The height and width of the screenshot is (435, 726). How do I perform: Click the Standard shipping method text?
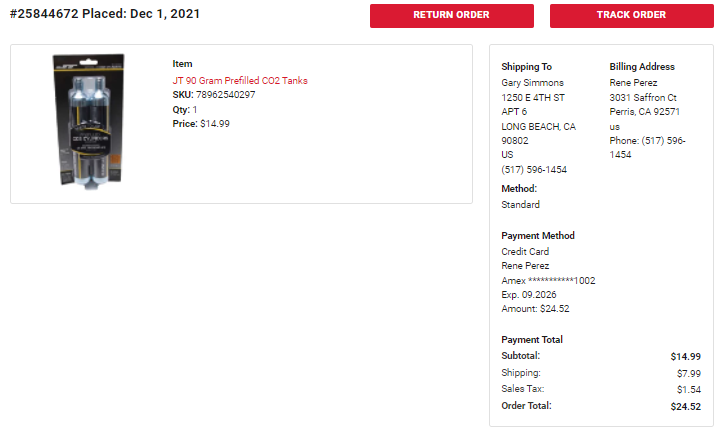tap(520, 205)
